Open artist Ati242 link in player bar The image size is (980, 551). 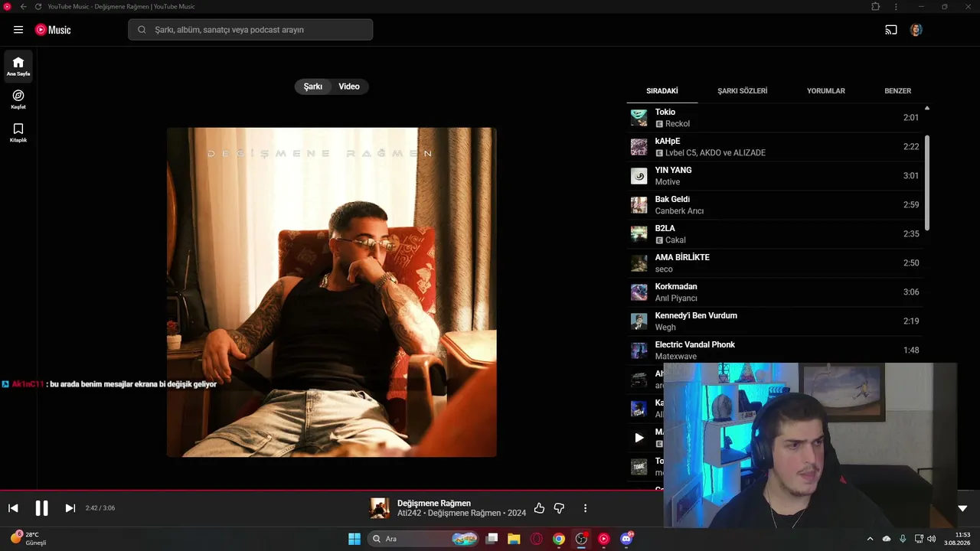coord(409,514)
